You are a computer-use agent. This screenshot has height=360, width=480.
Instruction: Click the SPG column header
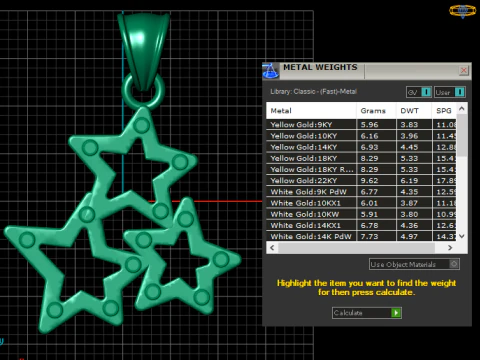click(444, 111)
